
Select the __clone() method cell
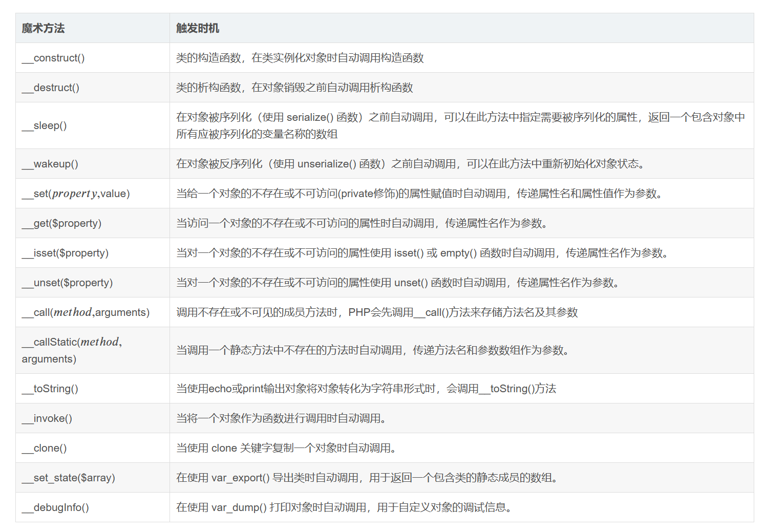pos(93,448)
